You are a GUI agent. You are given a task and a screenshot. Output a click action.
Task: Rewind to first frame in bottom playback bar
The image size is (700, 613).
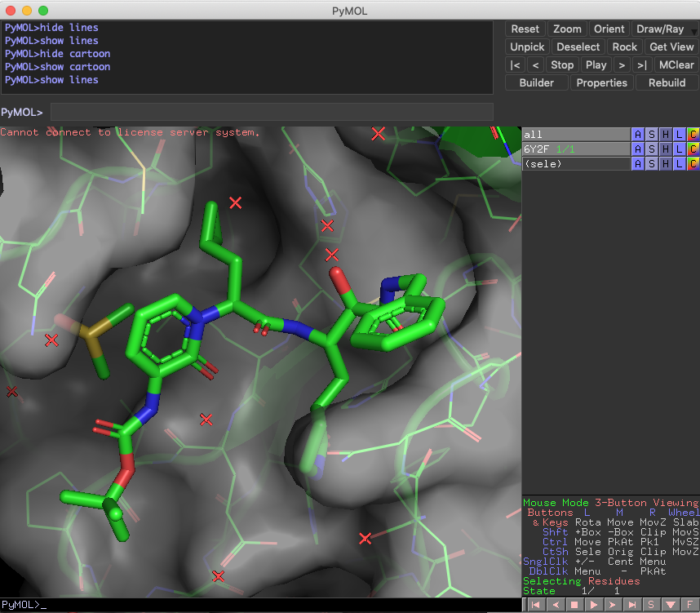(536, 605)
